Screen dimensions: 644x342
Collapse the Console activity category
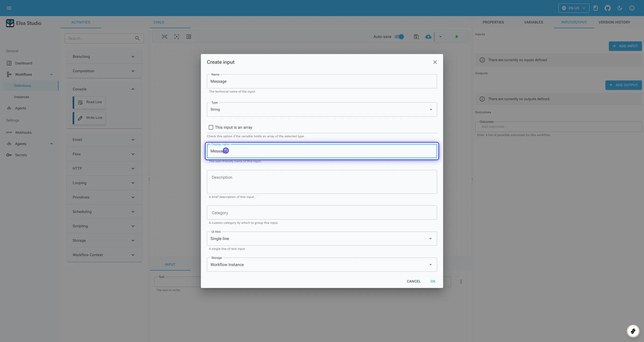pyautogui.click(x=104, y=89)
